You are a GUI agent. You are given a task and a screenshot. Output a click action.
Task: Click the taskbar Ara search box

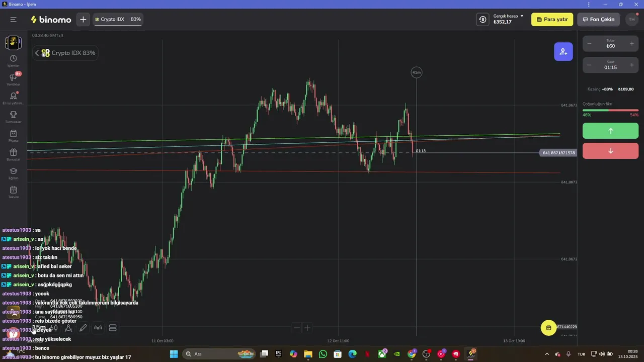(218, 354)
